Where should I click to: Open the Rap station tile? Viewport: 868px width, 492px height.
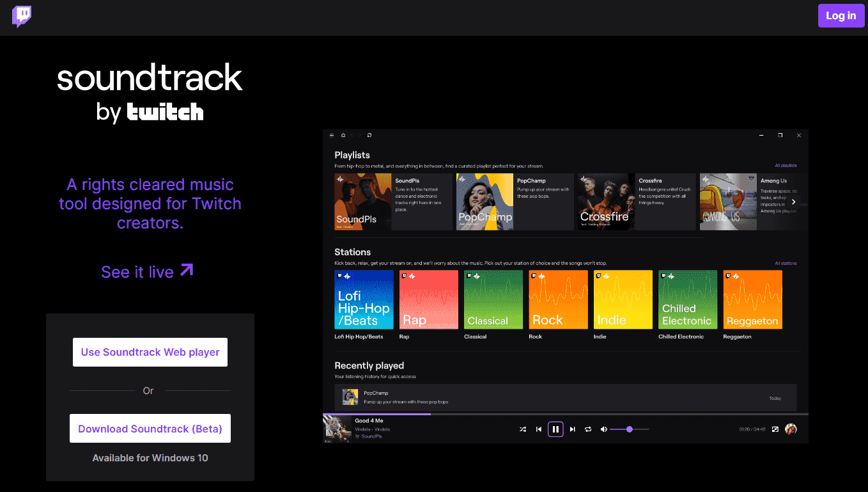coord(429,299)
